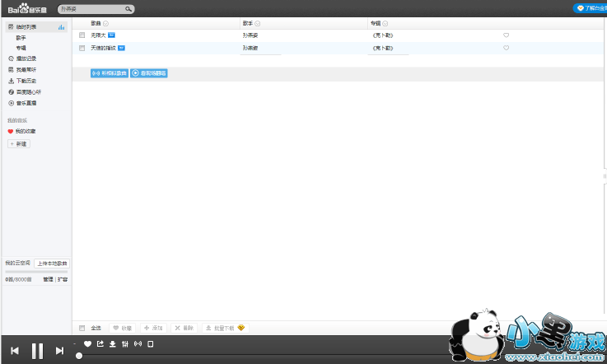Open Baidu random radio in sidebar
Image resolution: width=607 pixels, height=364 pixels.
coord(29,92)
